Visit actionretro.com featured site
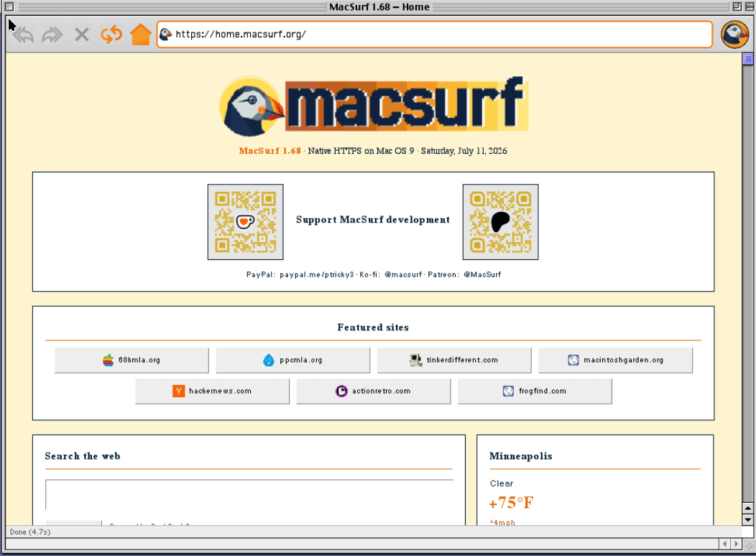Screen dimensions: 756x556 [374, 391]
